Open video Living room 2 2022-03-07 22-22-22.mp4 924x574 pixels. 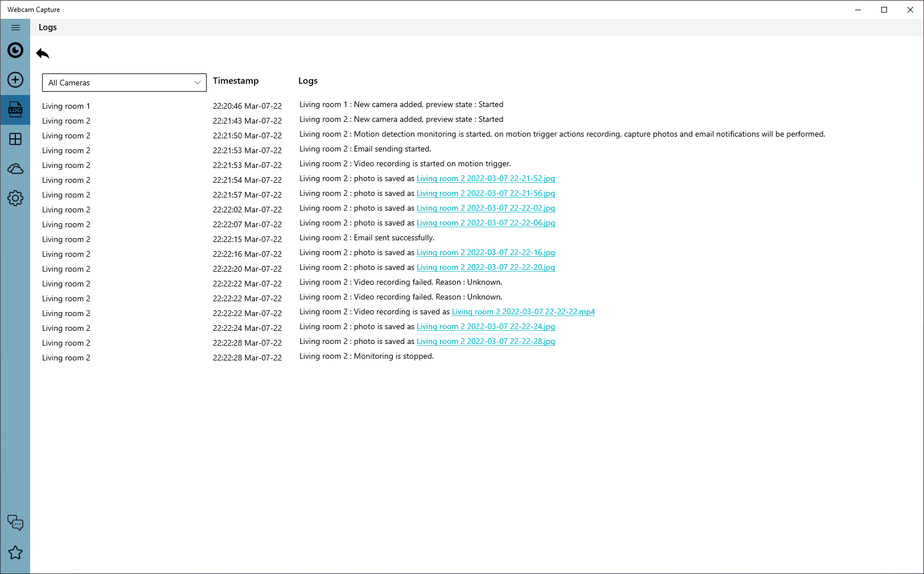523,311
